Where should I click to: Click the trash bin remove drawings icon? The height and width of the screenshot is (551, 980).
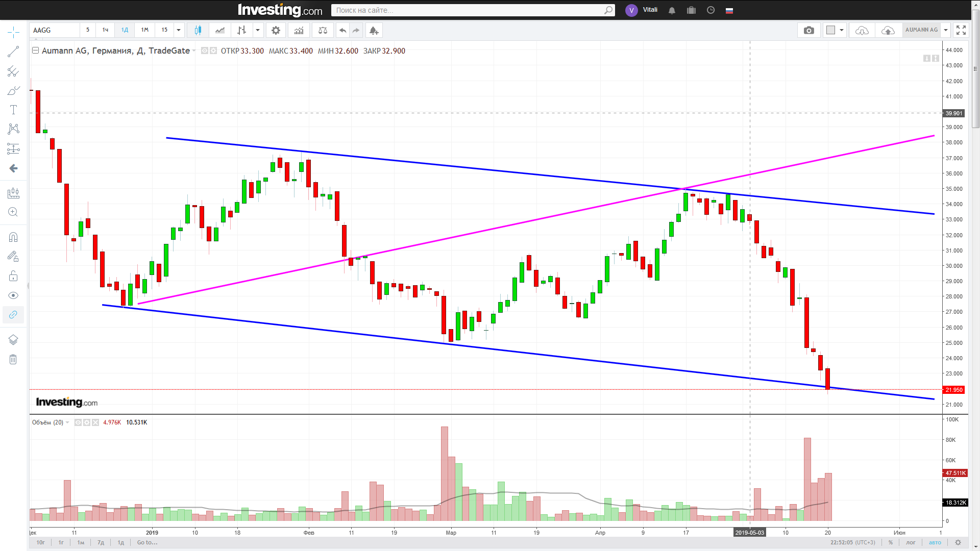point(13,360)
